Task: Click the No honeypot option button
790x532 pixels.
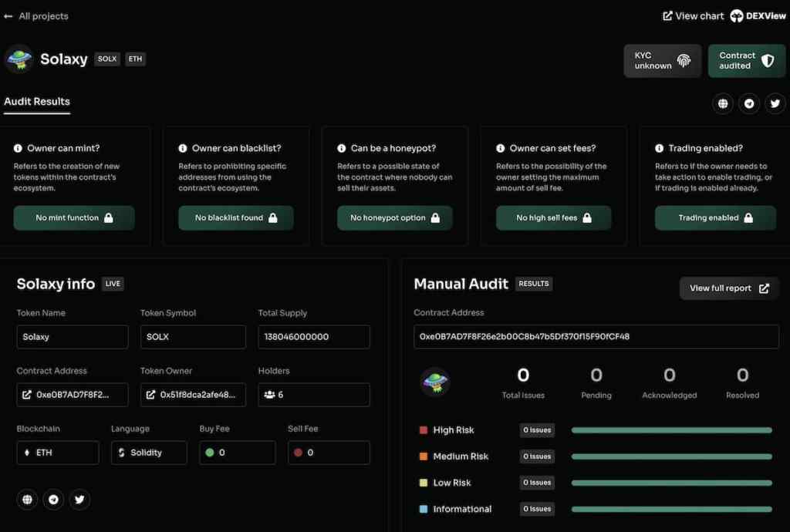Action: coord(395,218)
